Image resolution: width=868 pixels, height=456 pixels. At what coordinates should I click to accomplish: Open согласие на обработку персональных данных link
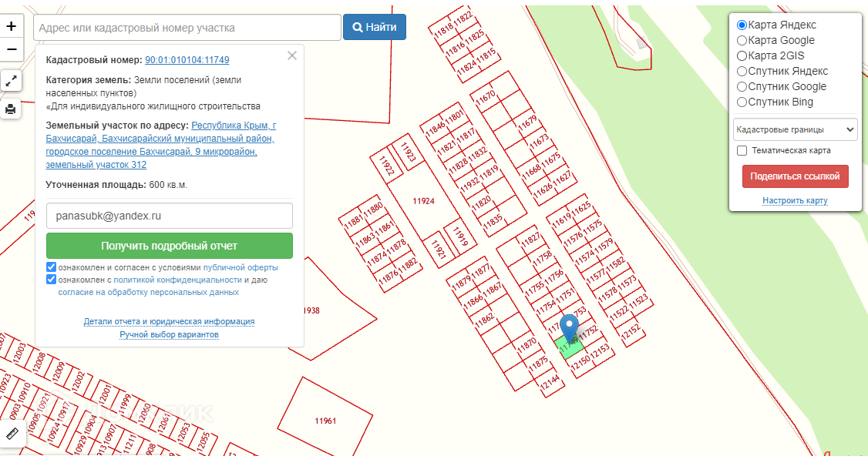(x=148, y=292)
